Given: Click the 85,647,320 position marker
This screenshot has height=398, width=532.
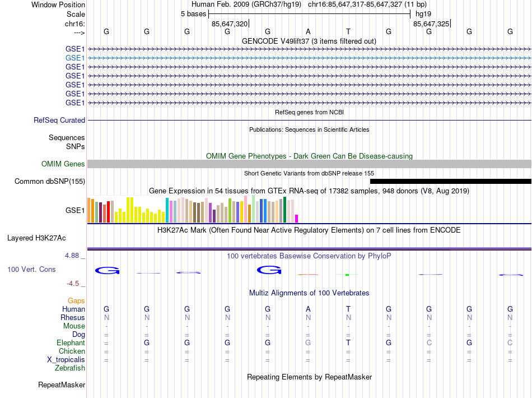Looking at the screenshot, I should 230,24.
